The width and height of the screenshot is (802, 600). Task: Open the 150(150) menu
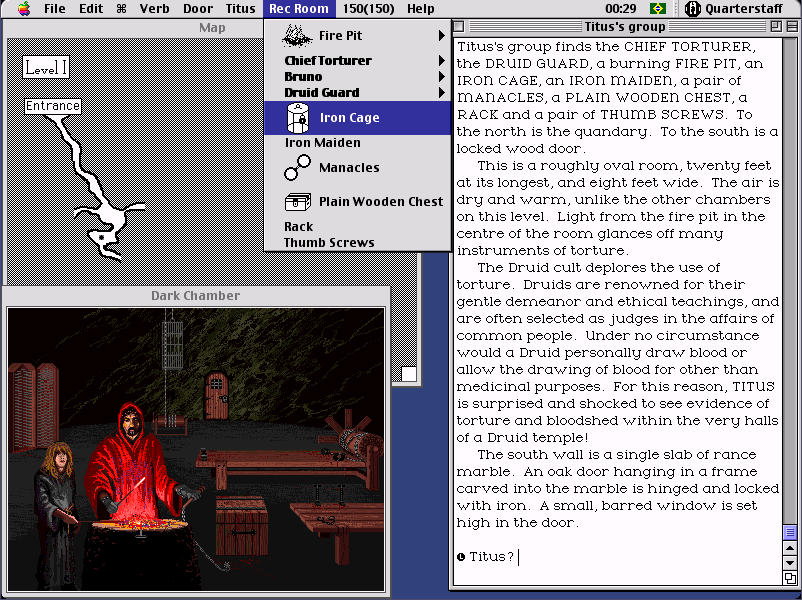[x=368, y=9]
